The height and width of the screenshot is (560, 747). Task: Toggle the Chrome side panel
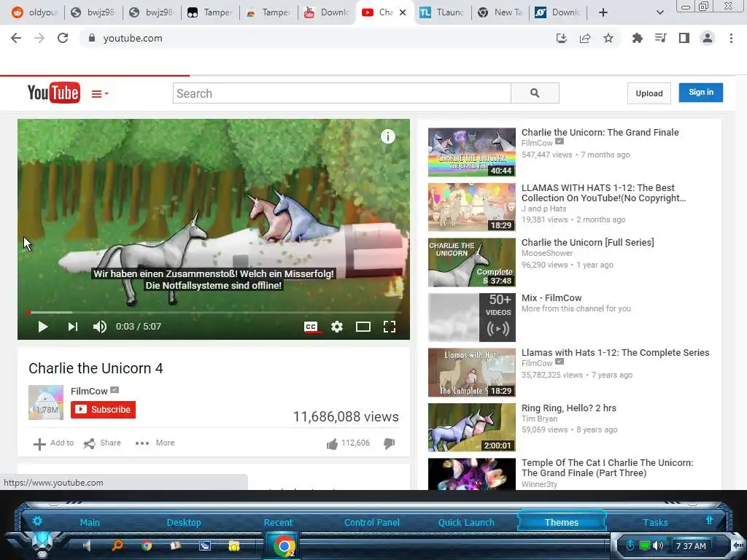pos(684,38)
